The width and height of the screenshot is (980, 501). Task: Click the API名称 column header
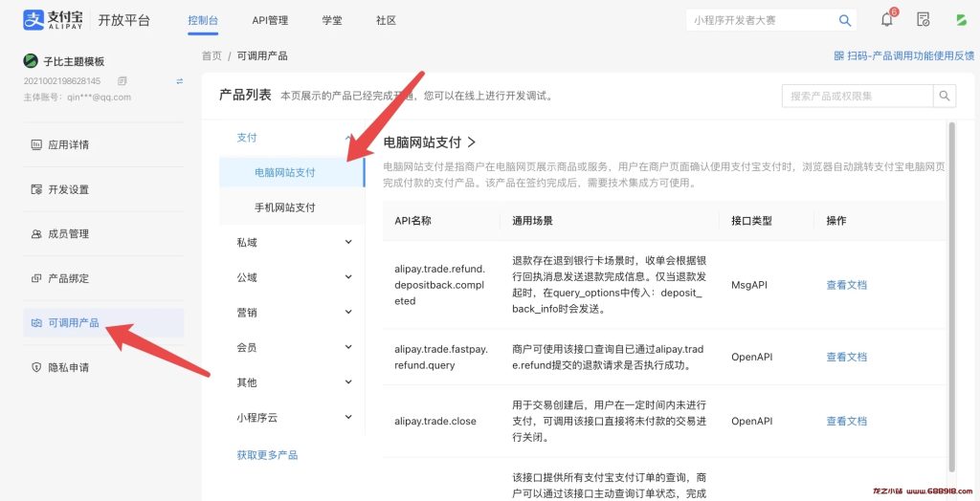(x=412, y=221)
